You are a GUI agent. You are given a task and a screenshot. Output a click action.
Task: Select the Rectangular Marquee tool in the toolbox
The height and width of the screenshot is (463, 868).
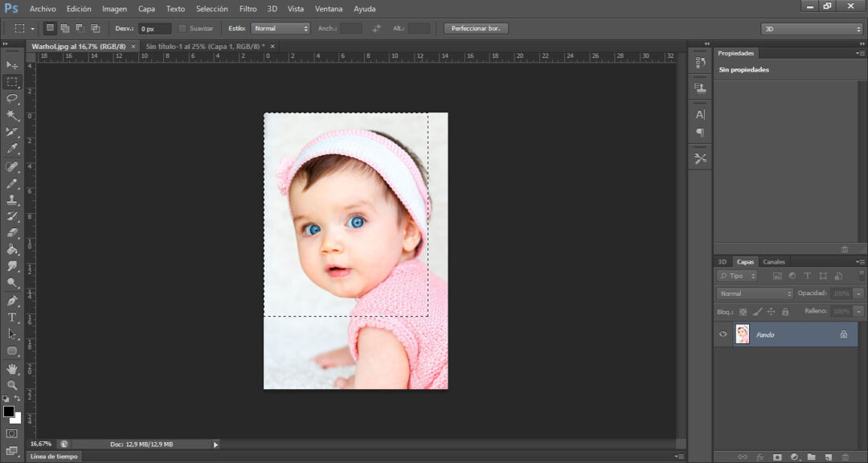click(11, 82)
